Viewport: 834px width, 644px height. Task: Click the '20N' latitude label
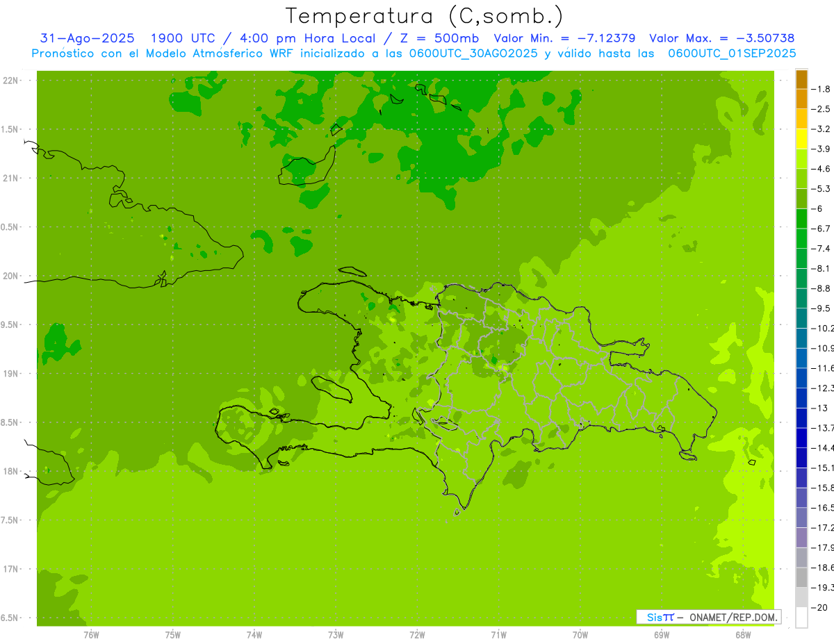[x=11, y=276]
